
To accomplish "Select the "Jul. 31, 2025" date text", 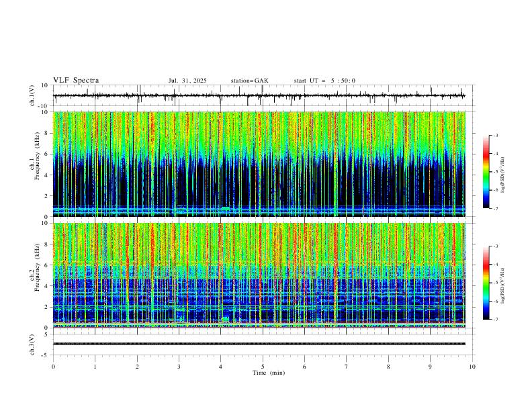I will pyautogui.click(x=187, y=81).
